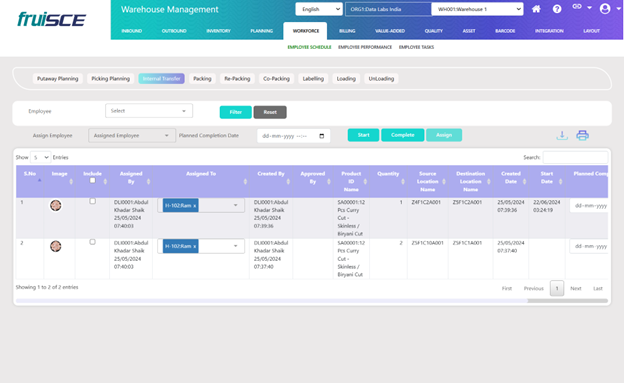Remove H-102:Ram tag in row 2
The height and width of the screenshot is (383, 624).
point(195,246)
